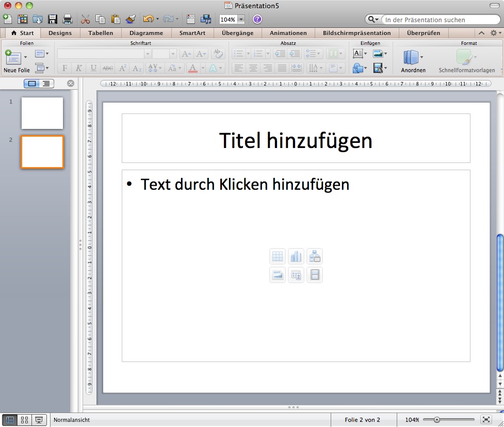Image resolution: width=504 pixels, height=427 pixels.
Task: Click the Save floppy disk icon
Action: click(52, 20)
